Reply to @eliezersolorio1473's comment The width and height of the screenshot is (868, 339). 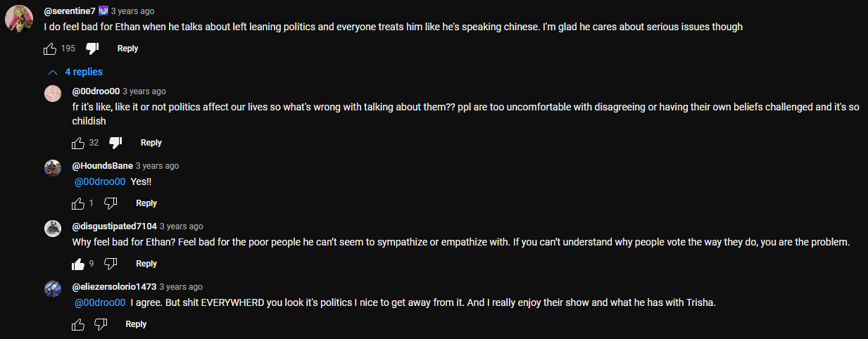[136, 324]
